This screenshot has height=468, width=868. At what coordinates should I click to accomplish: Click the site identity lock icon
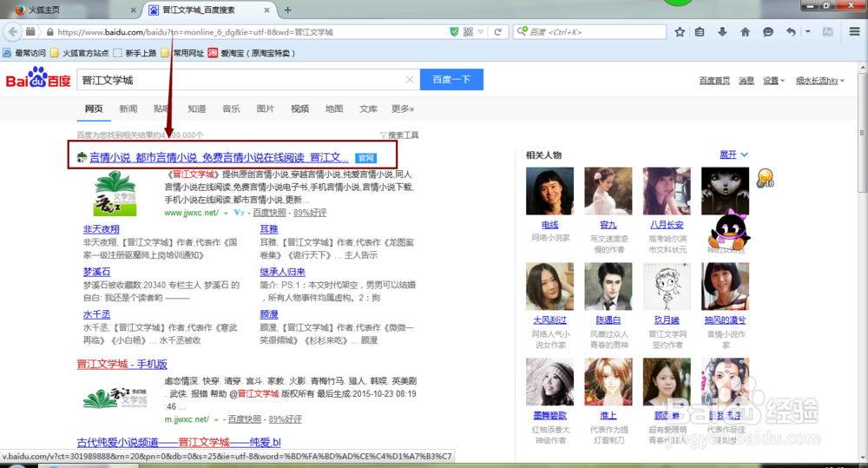click(50, 32)
